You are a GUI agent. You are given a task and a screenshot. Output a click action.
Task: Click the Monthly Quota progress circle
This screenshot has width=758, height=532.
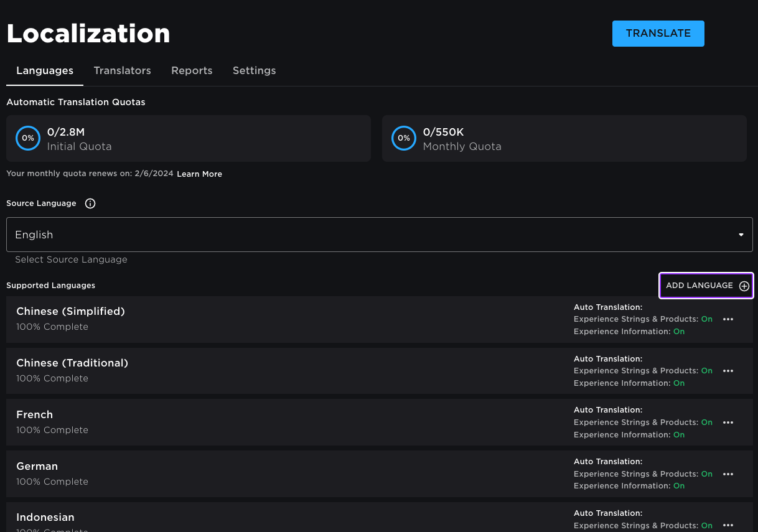(404, 138)
